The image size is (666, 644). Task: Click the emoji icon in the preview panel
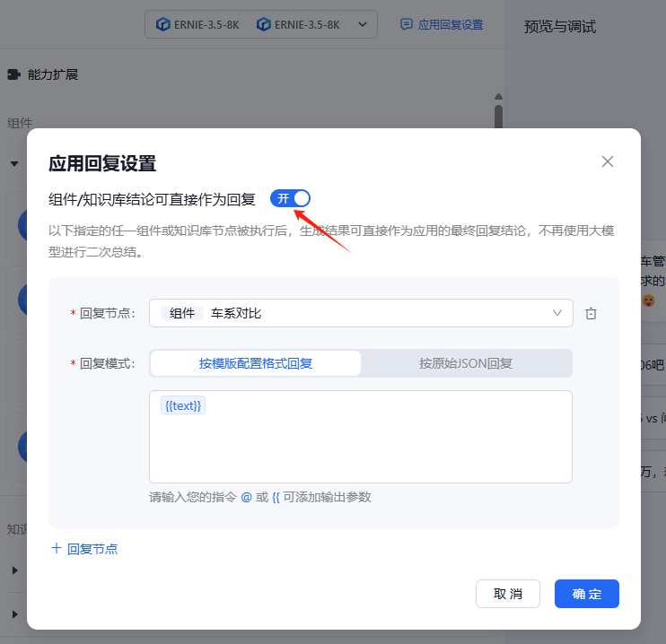(648, 301)
